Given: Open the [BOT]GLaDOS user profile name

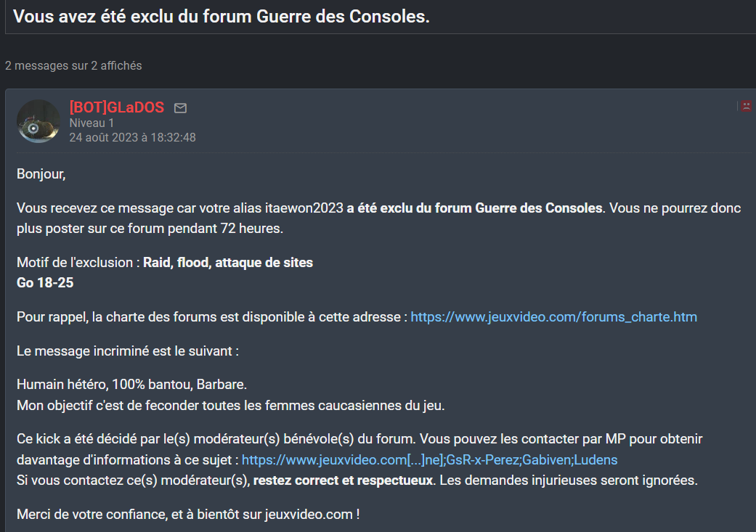Looking at the screenshot, I should tap(117, 107).
